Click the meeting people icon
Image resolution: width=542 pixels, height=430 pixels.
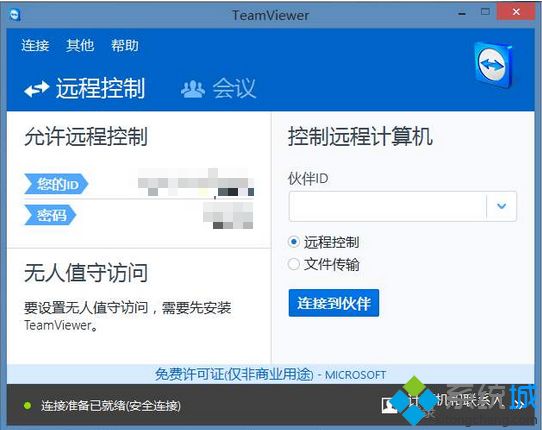[x=193, y=89]
